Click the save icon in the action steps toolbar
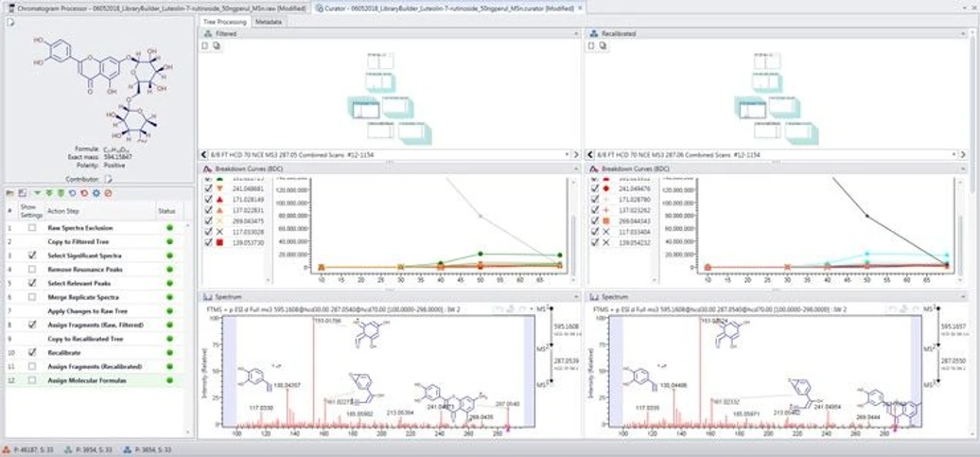Screen dimensions: 980x457 point(22,194)
